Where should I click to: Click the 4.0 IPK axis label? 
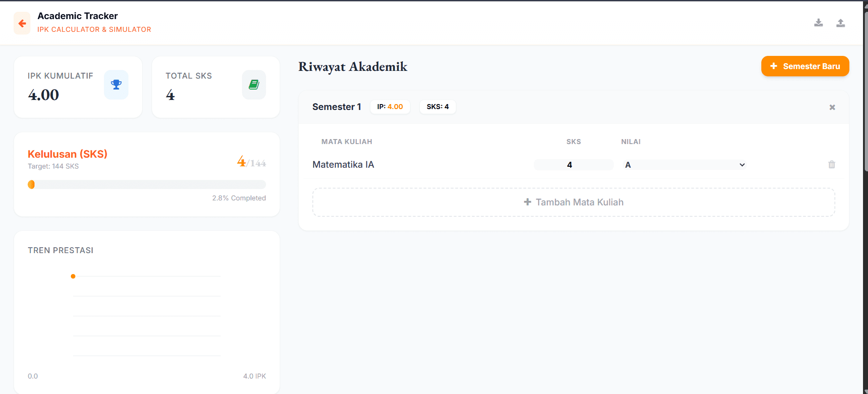pos(254,376)
